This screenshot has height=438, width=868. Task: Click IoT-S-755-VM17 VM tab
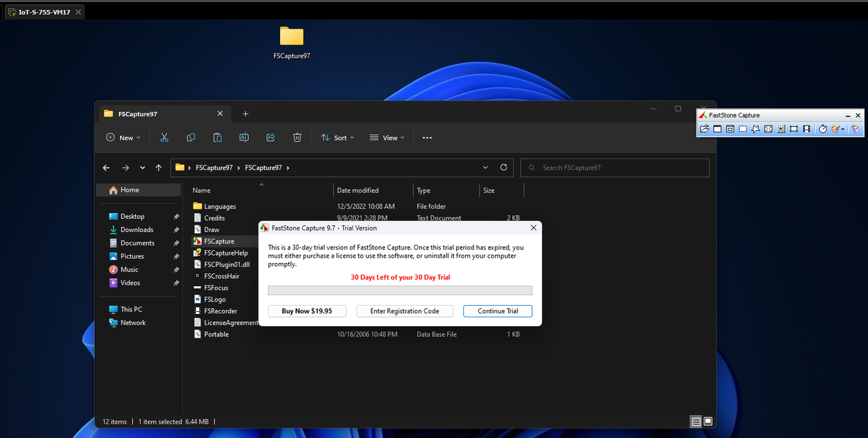tap(44, 12)
